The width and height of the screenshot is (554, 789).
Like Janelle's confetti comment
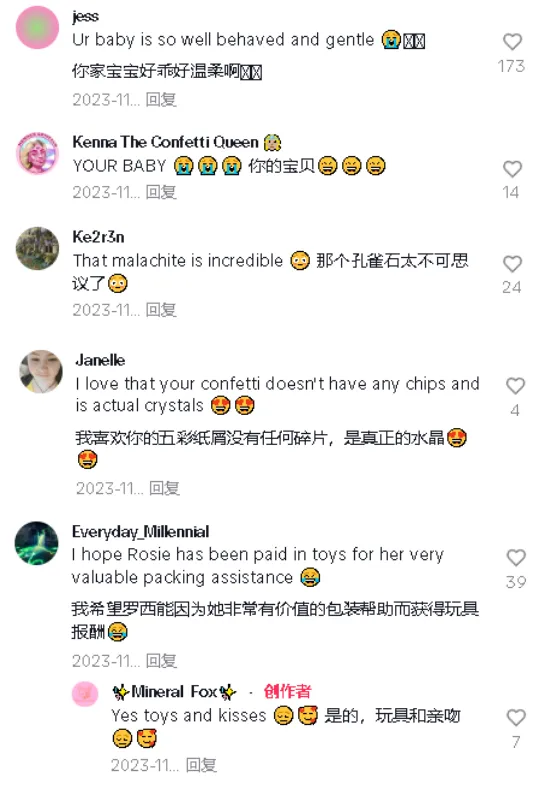pyautogui.click(x=515, y=386)
